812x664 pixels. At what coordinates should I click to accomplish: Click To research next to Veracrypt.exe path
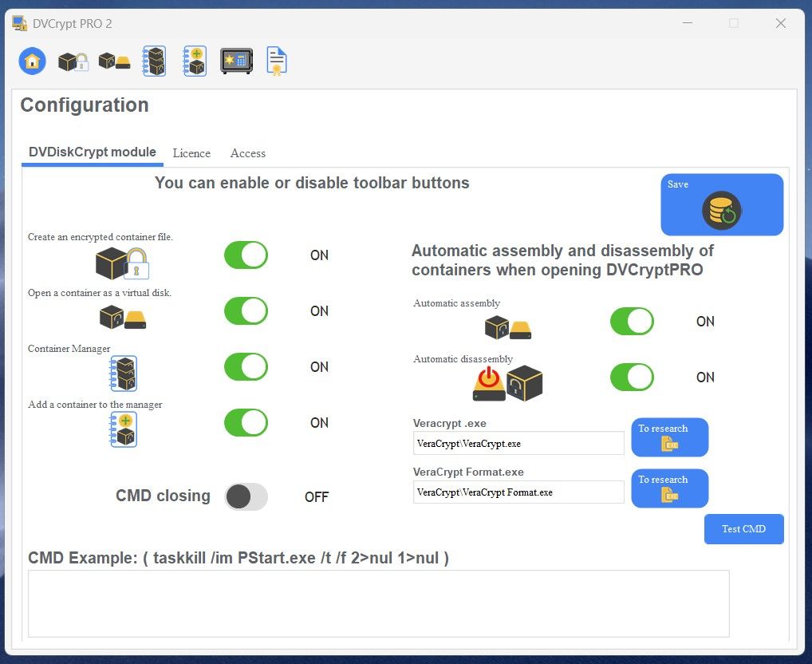coord(669,437)
